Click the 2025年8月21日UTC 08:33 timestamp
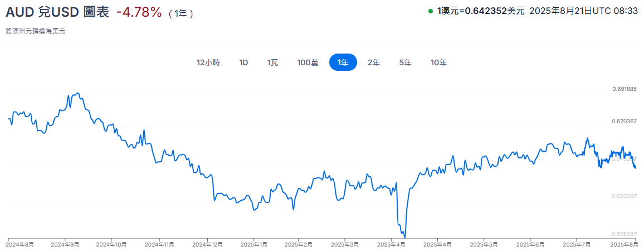Image resolution: width=644 pixels, height=251 pixels. click(x=584, y=11)
